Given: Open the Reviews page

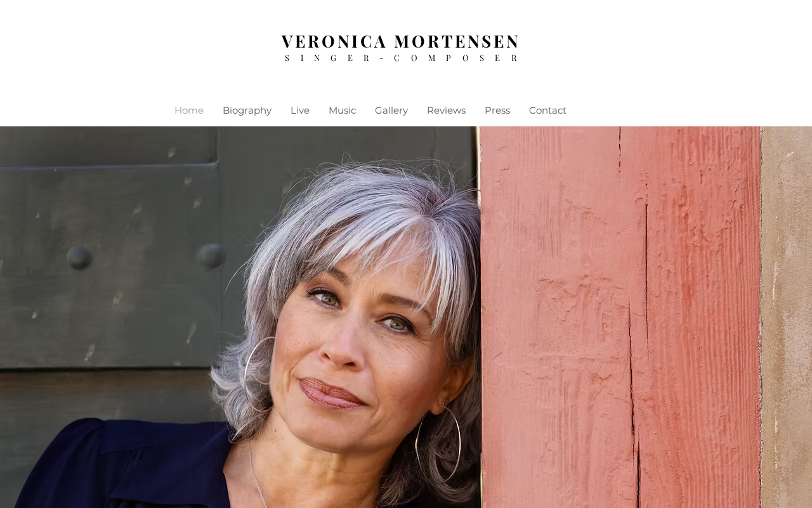Looking at the screenshot, I should click(446, 110).
